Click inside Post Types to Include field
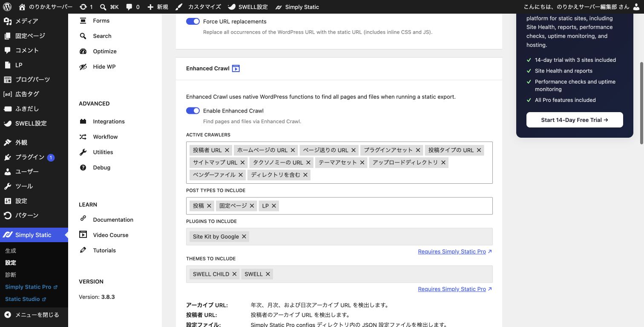Screen dimensions: 644x327 point(339,206)
